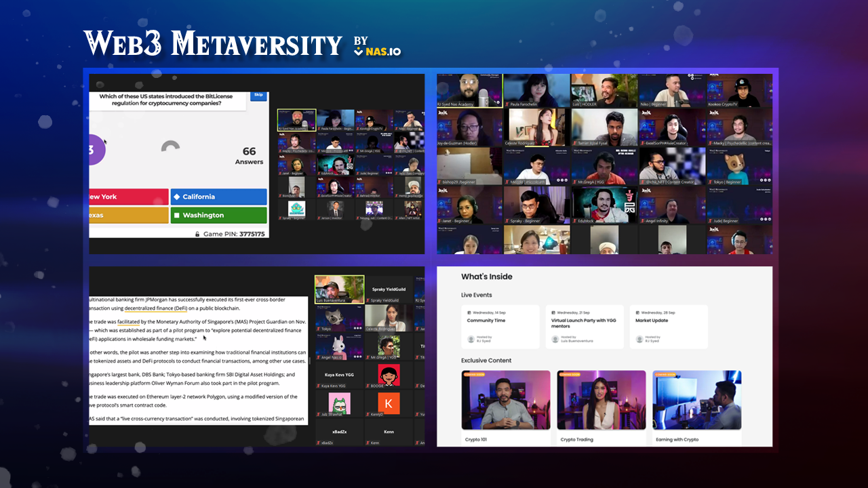Select Tokyo | Beginner avatar in the large gallery
Screen dimensions: 868x488
click(x=740, y=166)
